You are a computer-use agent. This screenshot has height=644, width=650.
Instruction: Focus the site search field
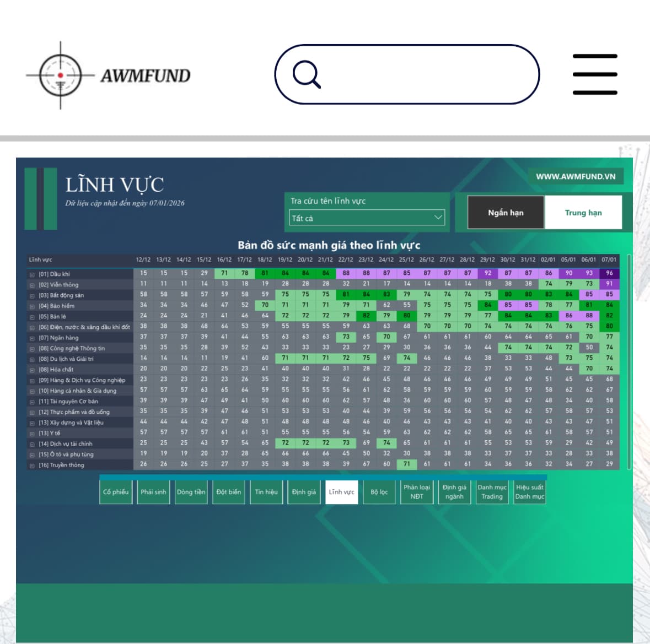407,74
